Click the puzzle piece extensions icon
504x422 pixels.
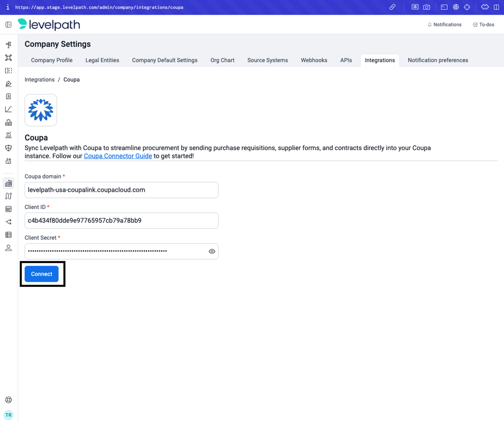[x=485, y=7]
